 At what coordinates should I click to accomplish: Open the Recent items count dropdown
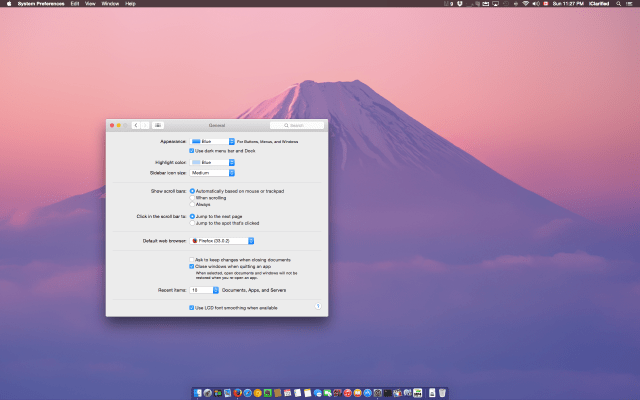(x=204, y=289)
